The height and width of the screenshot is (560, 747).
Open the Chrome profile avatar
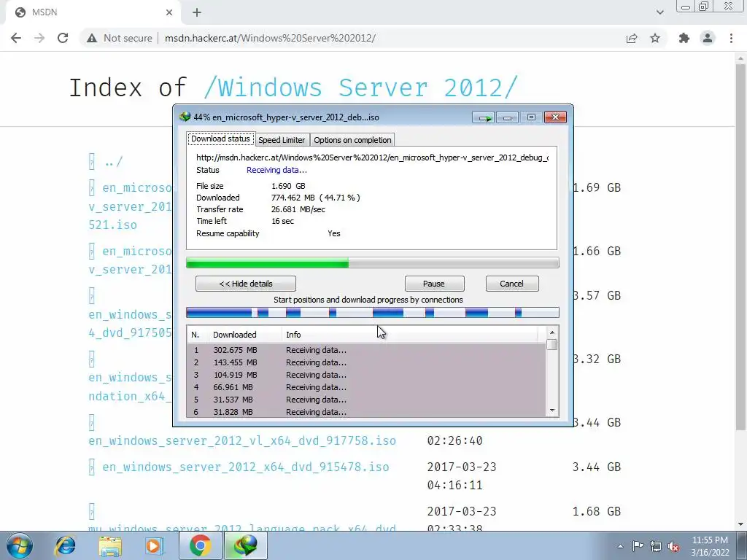pyautogui.click(x=708, y=38)
